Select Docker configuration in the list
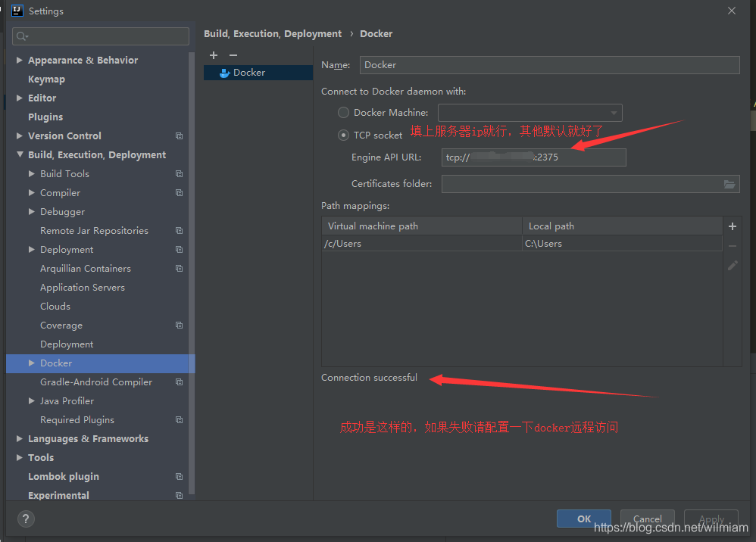 point(258,73)
